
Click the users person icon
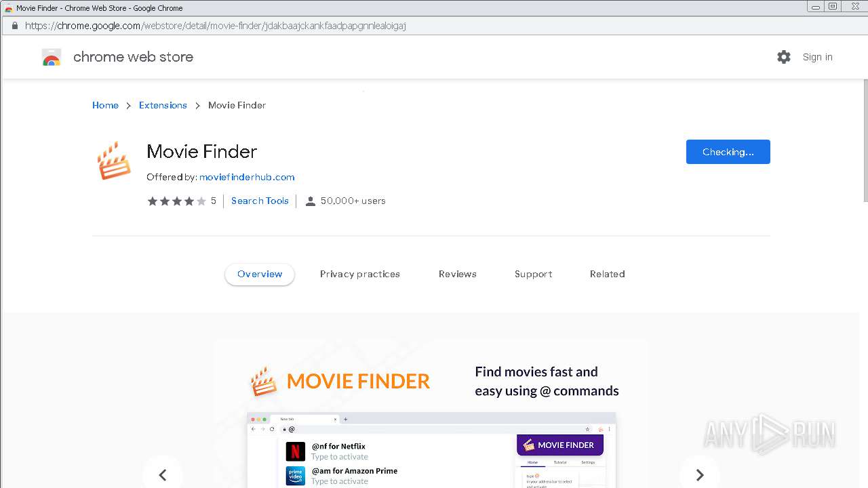coord(311,201)
